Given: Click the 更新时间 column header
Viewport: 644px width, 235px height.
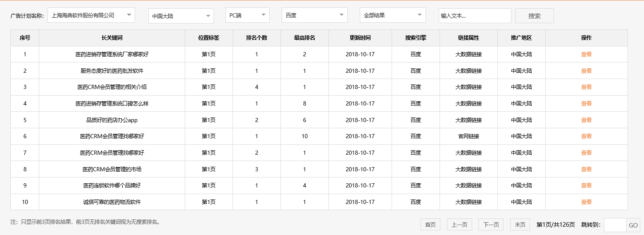Looking at the screenshot, I should point(360,38).
